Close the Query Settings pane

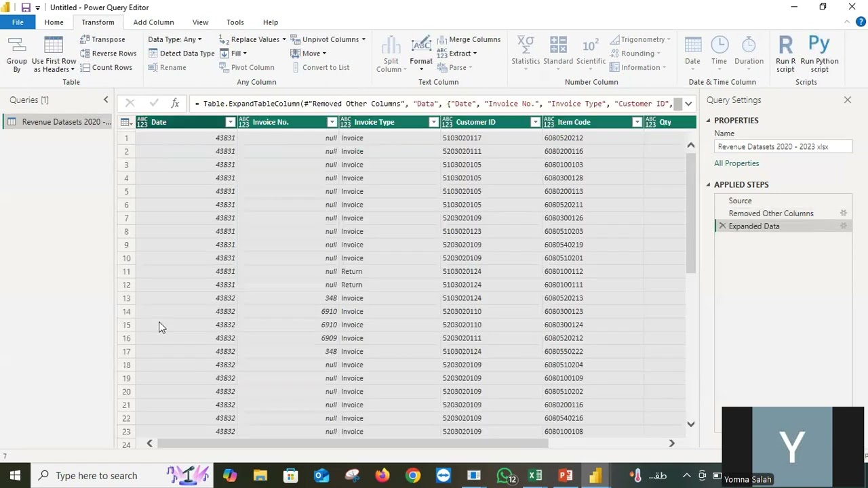click(x=847, y=100)
